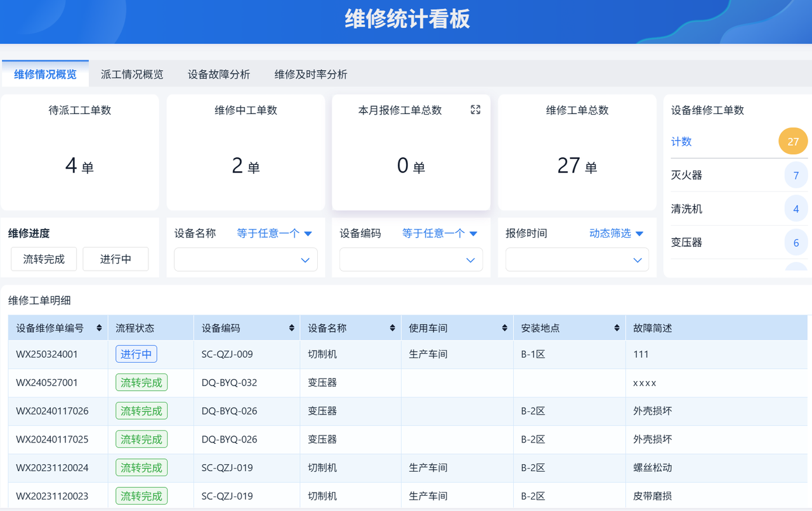Click 故障简述 column header

point(653,328)
